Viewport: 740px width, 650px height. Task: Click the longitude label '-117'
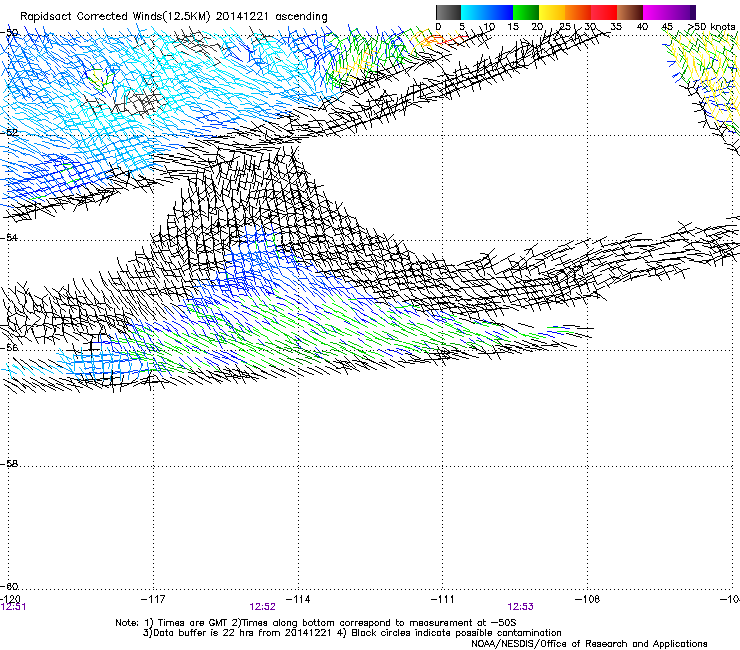point(153,599)
